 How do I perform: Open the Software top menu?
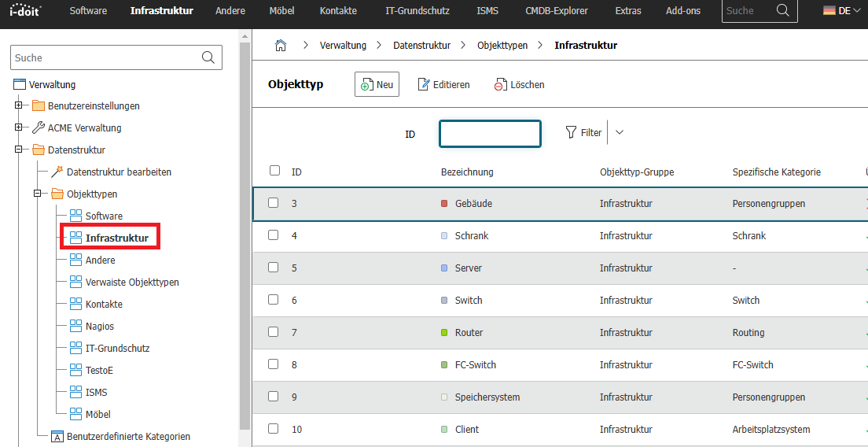[89, 10]
